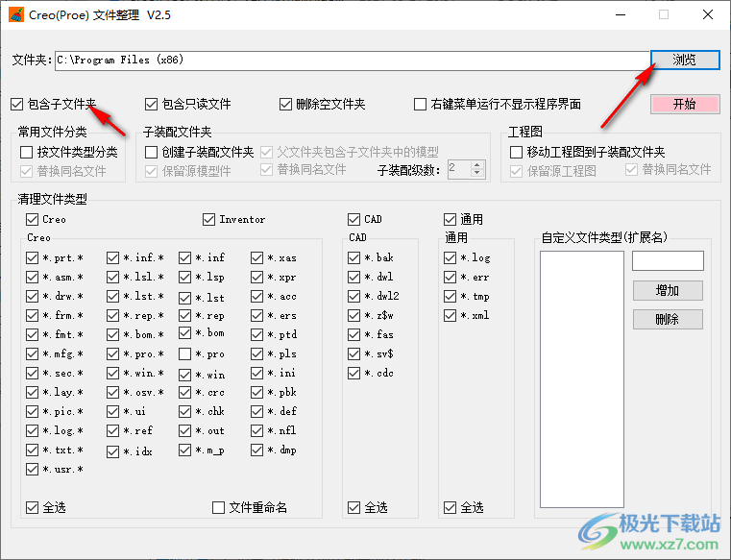Toggle the Inventor group checkbox
Screen dimensions: 731x560
(208, 219)
